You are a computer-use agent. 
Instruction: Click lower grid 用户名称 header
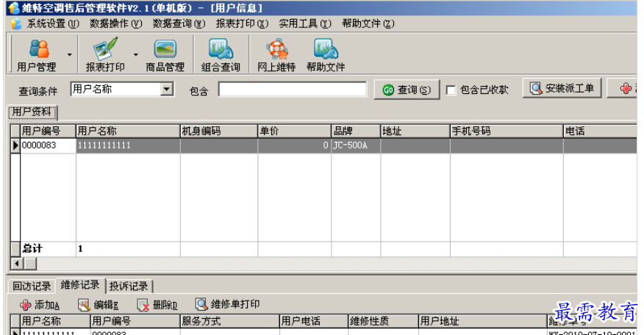(55, 321)
